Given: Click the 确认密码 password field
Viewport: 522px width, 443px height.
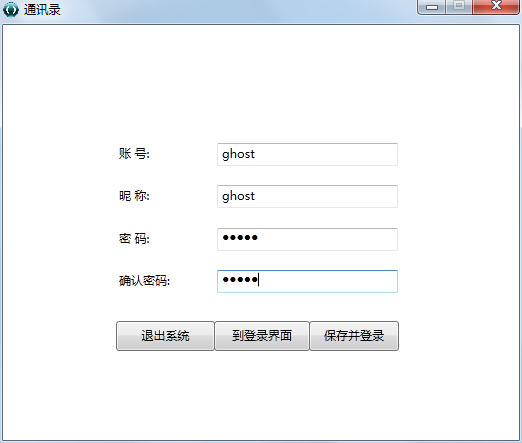Looking at the screenshot, I should tap(307, 281).
